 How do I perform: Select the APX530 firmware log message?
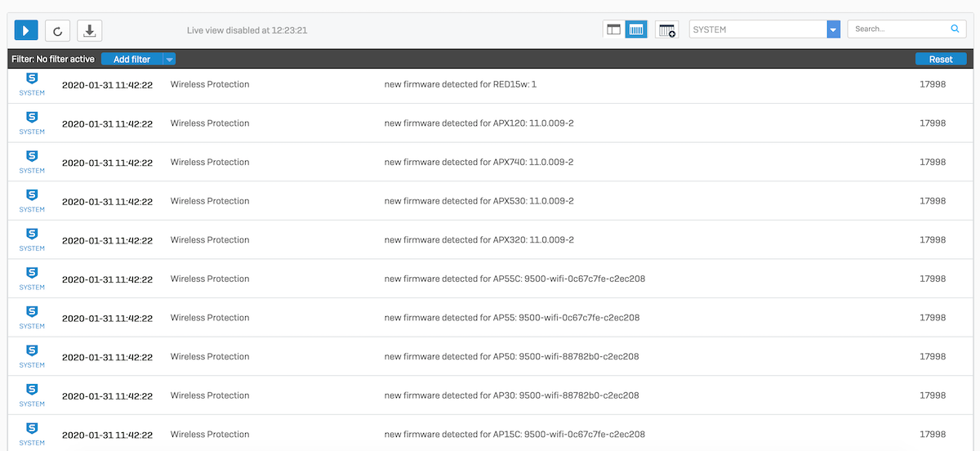coord(479,201)
